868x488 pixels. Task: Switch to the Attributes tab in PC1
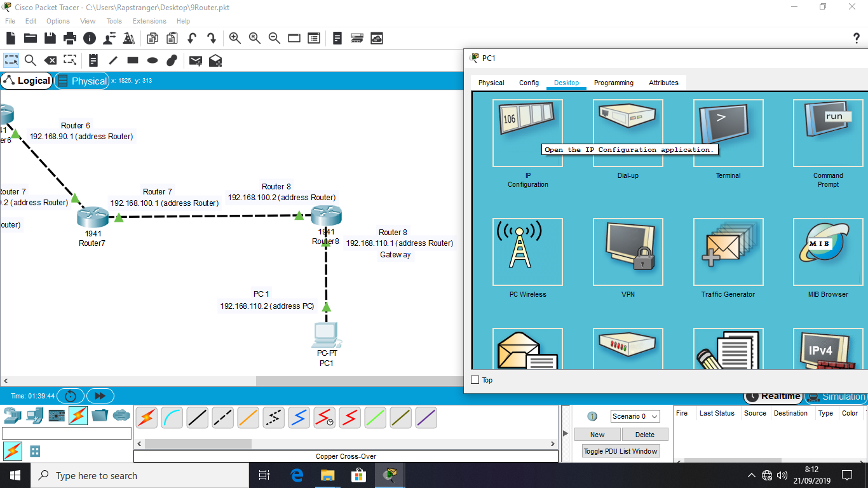pyautogui.click(x=663, y=83)
